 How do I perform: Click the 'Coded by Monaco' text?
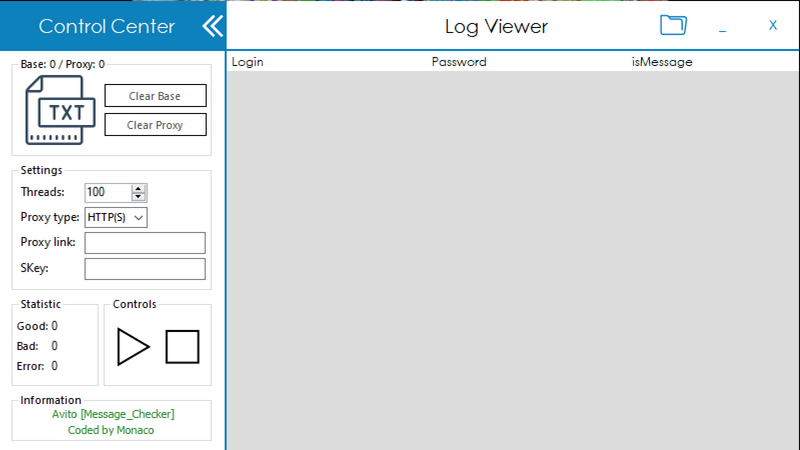(x=111, y=430)
